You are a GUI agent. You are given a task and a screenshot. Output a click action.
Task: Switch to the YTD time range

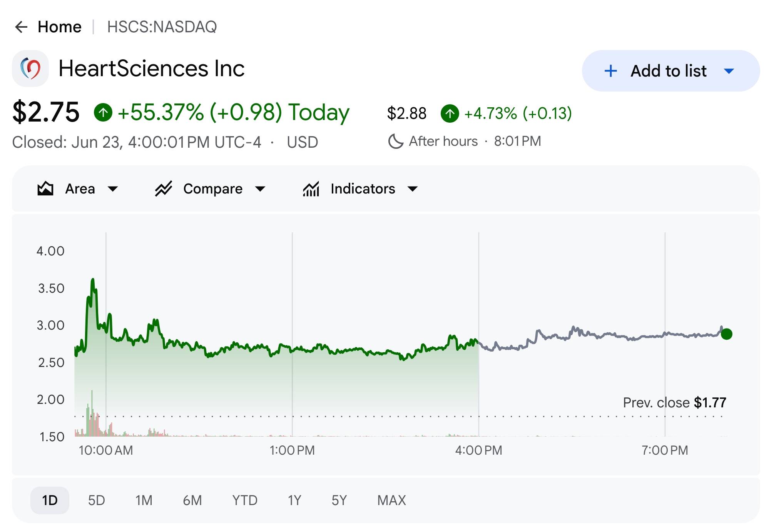(x=245, y=500)
